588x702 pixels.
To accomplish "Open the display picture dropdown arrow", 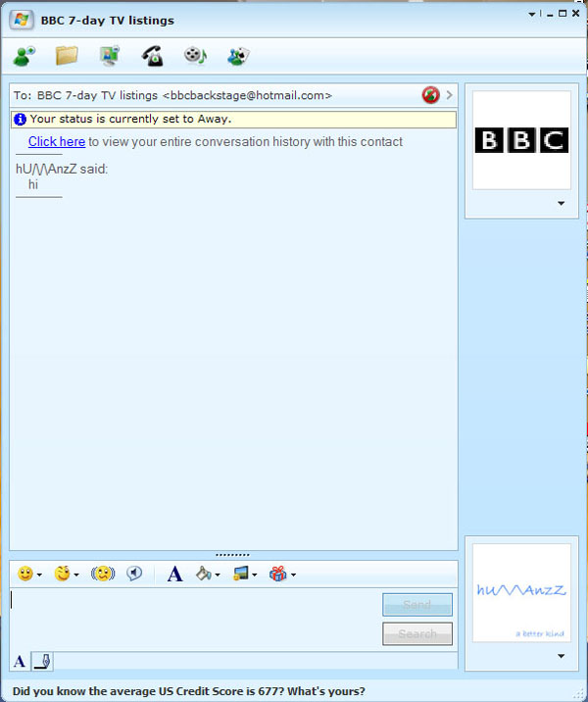I will click(x=255, y=575).
